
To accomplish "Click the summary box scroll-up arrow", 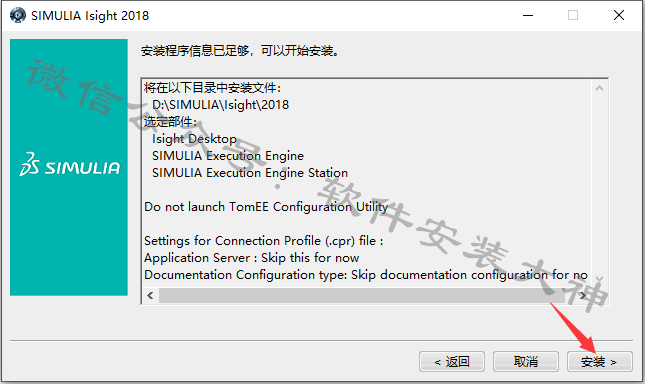I will click(x=599, y=88).
